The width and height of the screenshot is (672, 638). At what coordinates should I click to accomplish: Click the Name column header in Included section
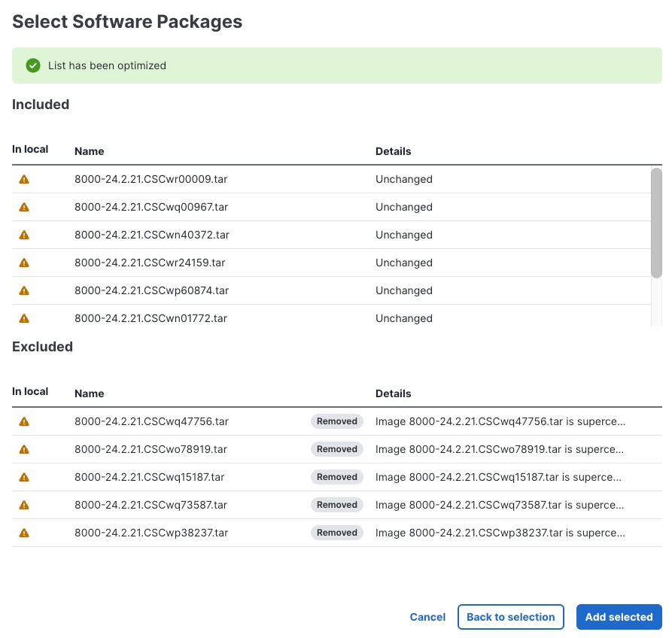(x=89, y=151)
